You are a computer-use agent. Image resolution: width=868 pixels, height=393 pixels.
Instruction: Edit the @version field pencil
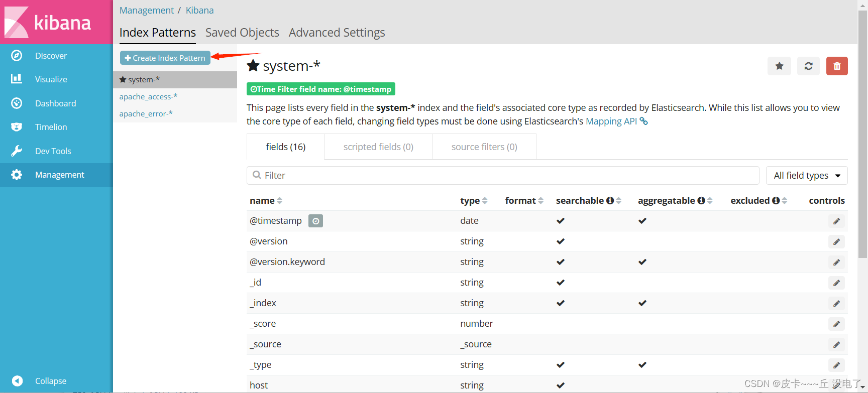click(836, 241)
